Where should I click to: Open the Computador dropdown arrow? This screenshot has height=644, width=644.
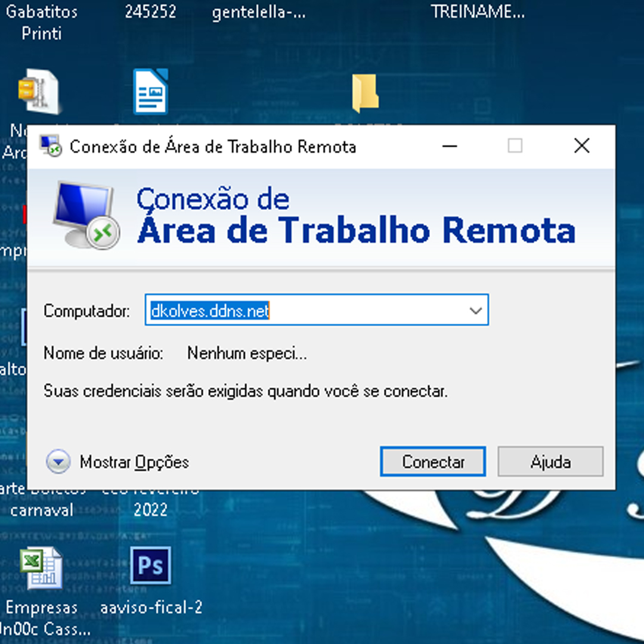(475, 310)
